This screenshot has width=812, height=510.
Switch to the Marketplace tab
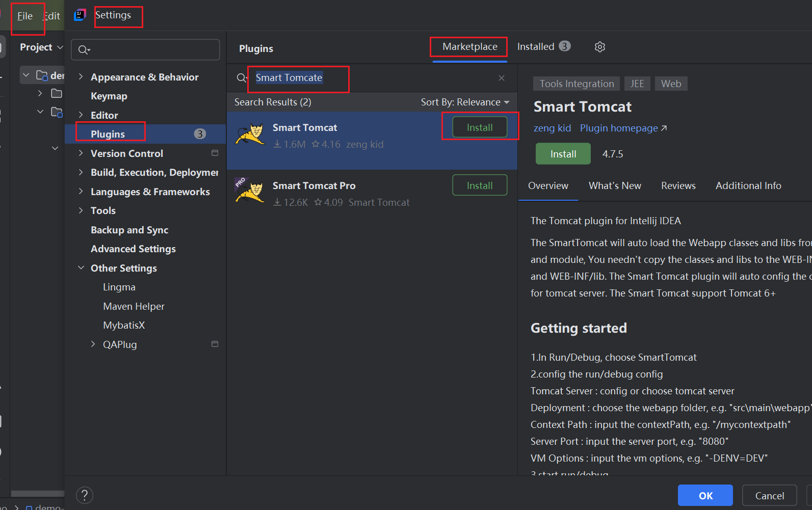469,46
